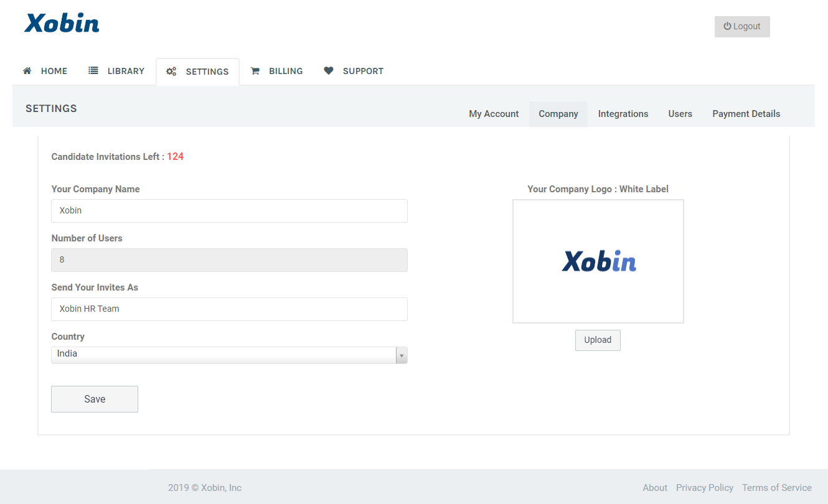Click the SETTINGS page heading
The image size is (828, 504).
point(51,108)
